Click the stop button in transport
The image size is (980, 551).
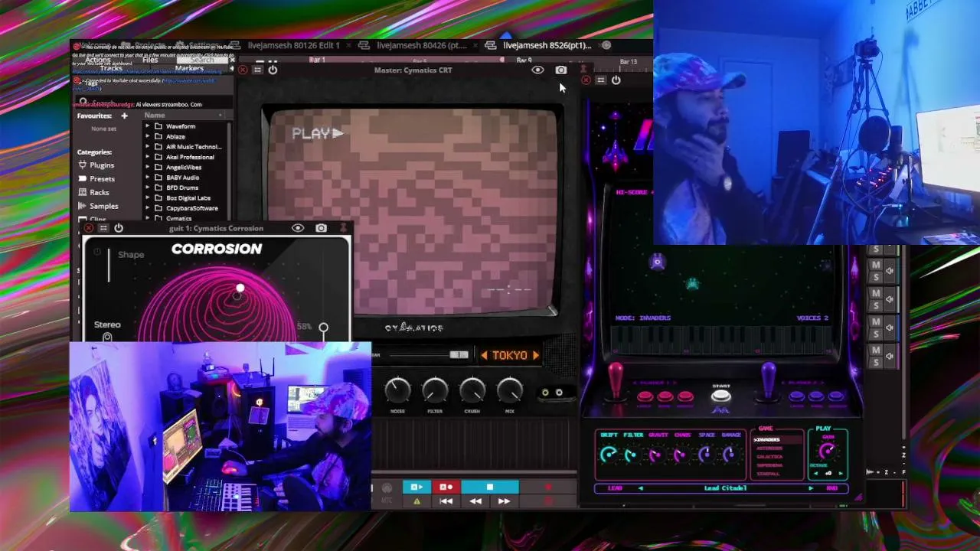click(490, 487)
